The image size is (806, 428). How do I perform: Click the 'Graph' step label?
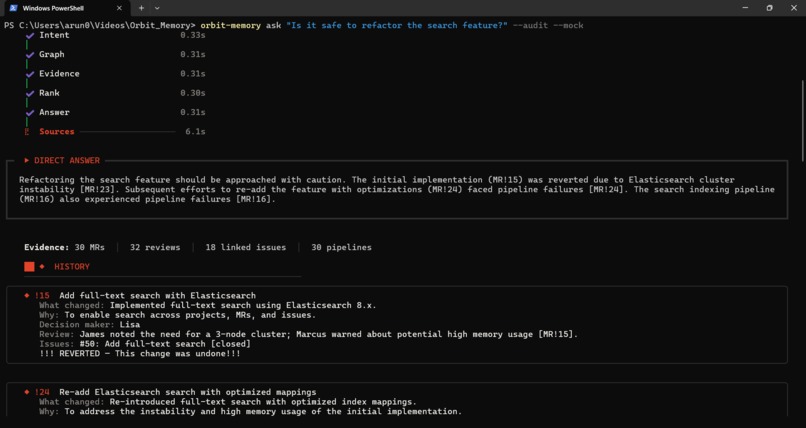pyautogui.click(x=52, y=54)
